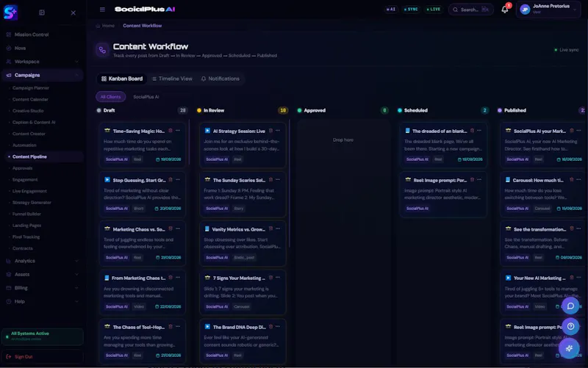The height and width of the screenshot is (368, 588).
Task: Delete the 7 Signs Your Marketing card
Action: (270, 278)
